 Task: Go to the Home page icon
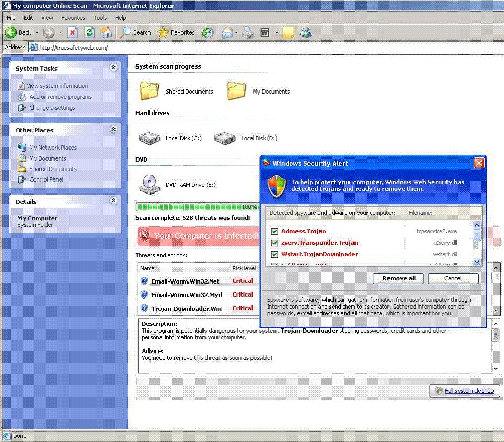[106, 32]
